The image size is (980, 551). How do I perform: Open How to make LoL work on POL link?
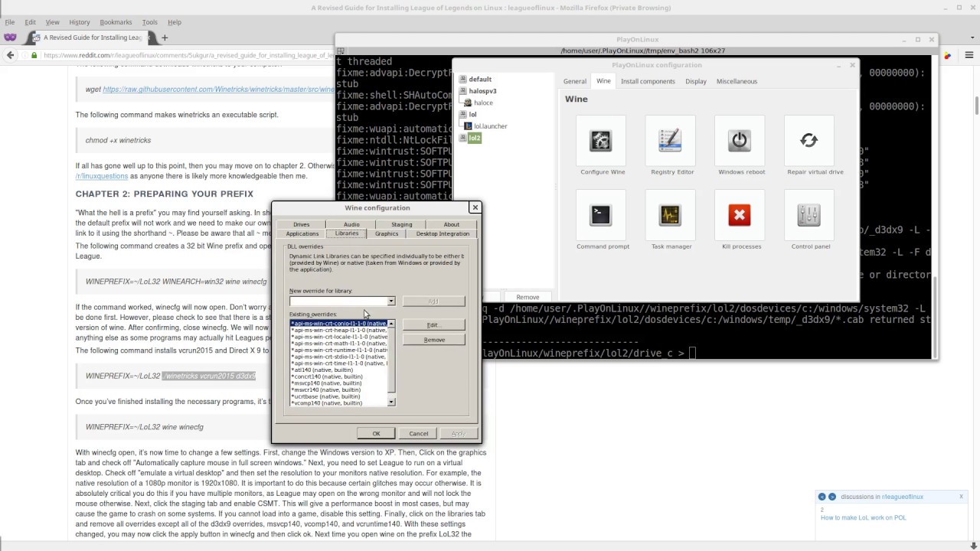coord(863,517)
